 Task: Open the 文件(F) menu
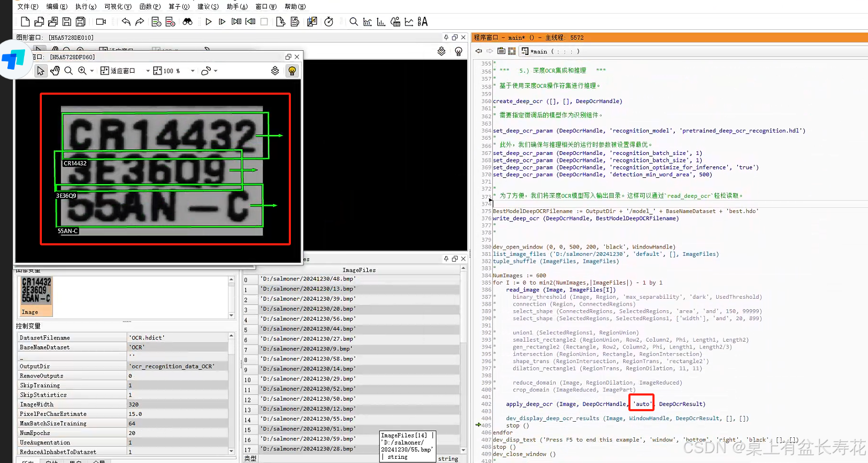coord(28,7)
